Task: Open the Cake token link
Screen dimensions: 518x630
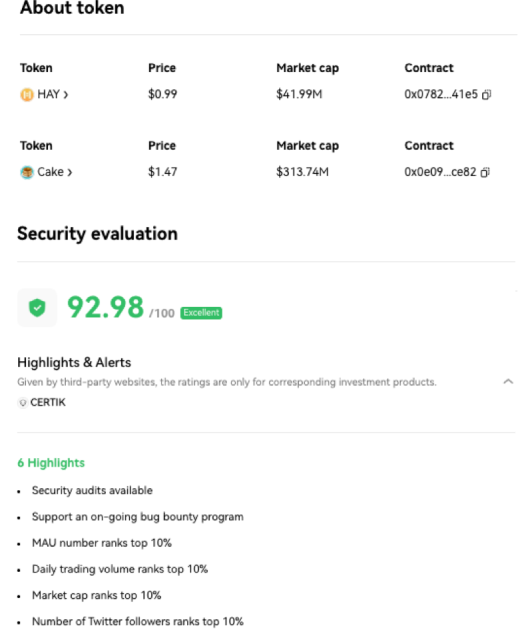Action: 51,172
